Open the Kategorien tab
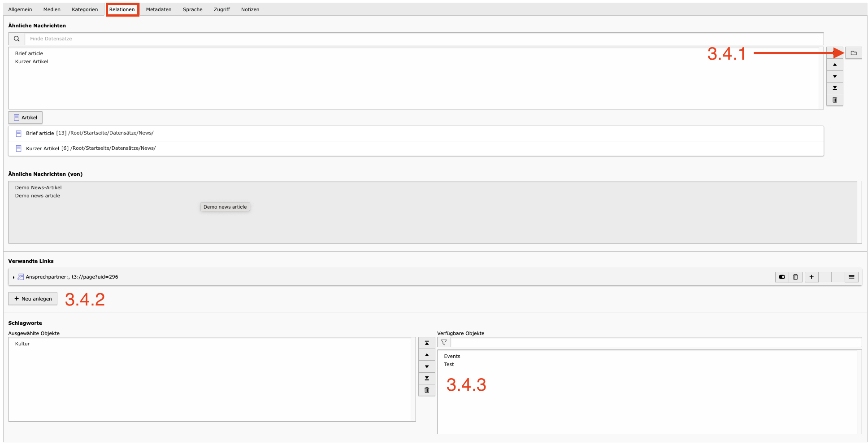 tap(85, 9)
